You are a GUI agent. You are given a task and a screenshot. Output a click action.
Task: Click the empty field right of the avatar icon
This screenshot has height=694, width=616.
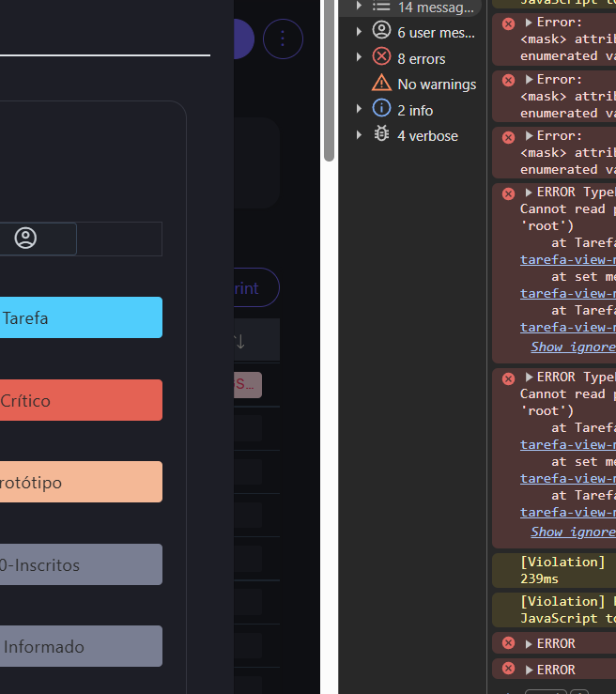(118, 239)
